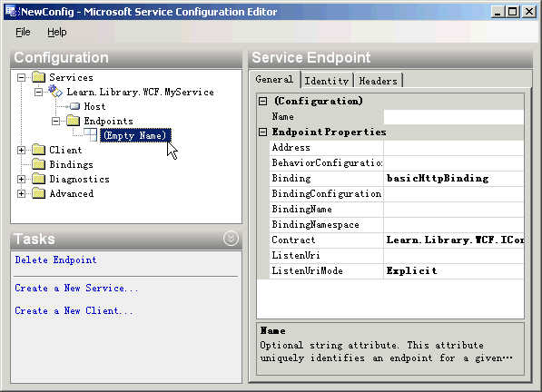This screenshot has width=542, height=392.
Task: Click the BindingName property label
Action: (301, 209)
